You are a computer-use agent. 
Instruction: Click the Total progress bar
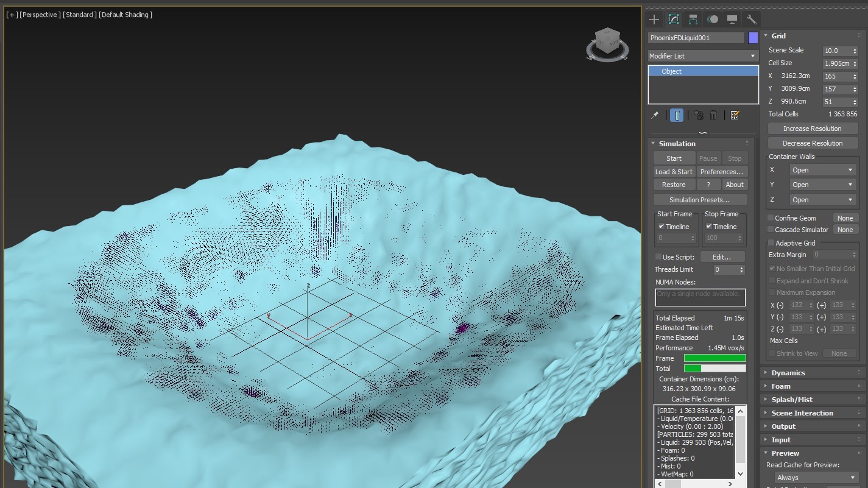(x=715, y=369)
